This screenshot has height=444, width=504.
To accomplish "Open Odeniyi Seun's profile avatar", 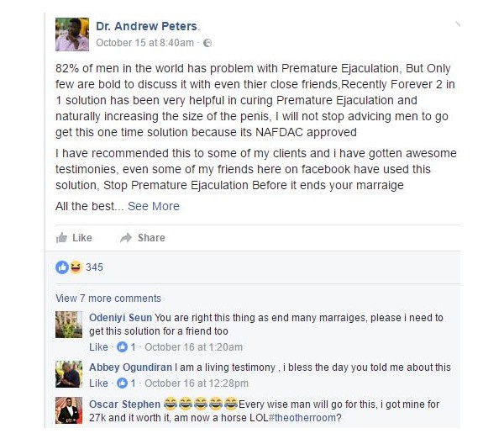I will tap(69, 325).
